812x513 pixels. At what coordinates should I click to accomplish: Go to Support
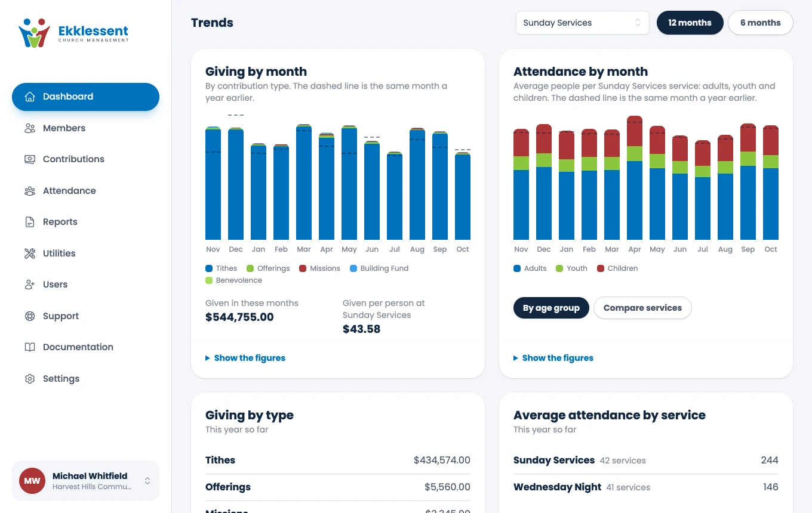[85, 316]
